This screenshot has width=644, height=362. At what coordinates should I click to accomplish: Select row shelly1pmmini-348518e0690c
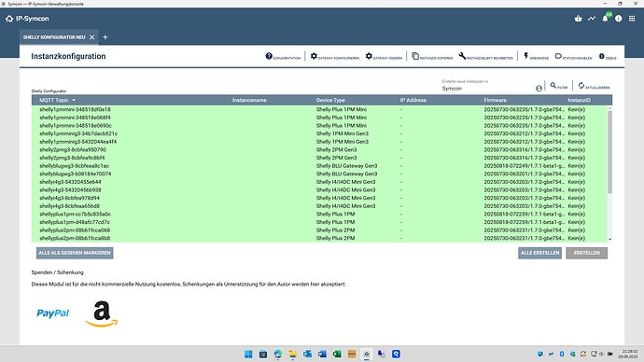[318, 126]
